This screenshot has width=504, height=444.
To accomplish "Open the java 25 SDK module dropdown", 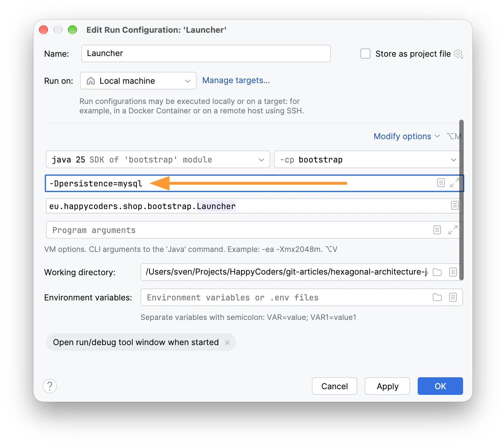I will coord(158,159).
